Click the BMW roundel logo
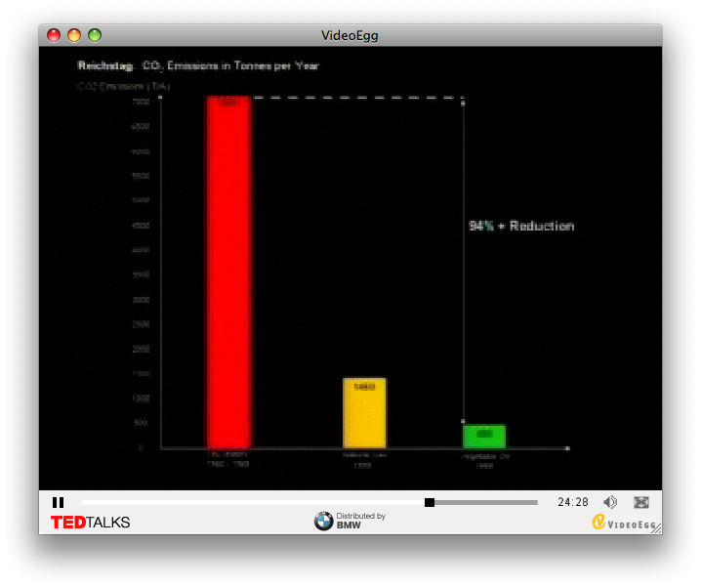Viewport: 701px width, 588px height. [x=323, y=522]
